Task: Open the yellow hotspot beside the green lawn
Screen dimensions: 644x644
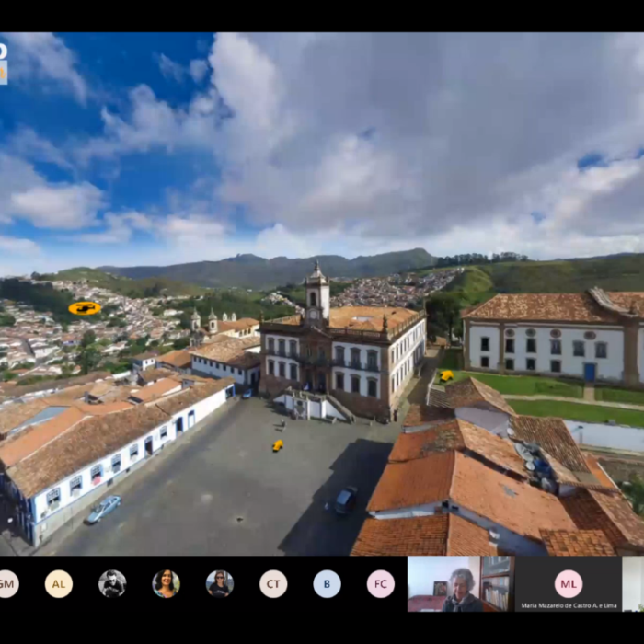Action: coord(447,375)
